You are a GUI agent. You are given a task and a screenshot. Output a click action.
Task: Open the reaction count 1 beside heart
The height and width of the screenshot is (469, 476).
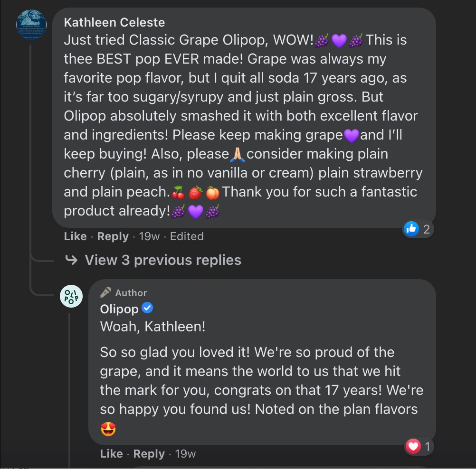click(x=427, y=447)
